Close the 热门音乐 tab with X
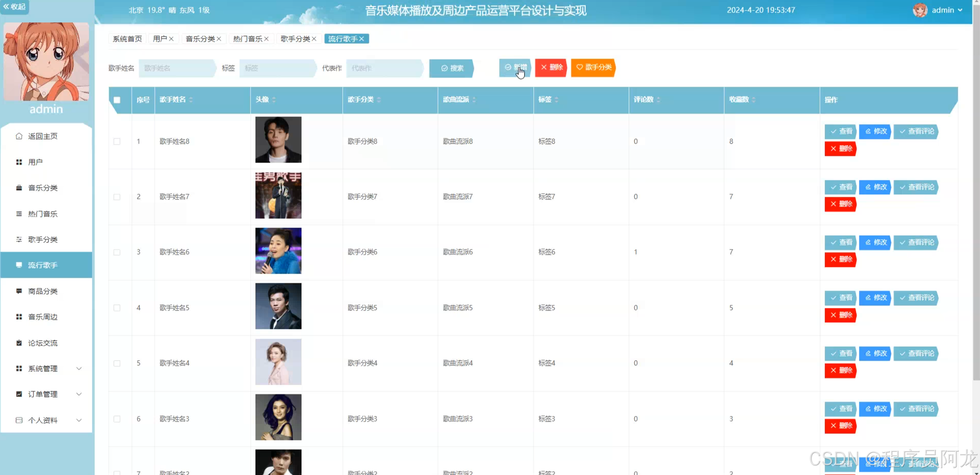The width and height of the screenshot is (980, 475). 266,39
